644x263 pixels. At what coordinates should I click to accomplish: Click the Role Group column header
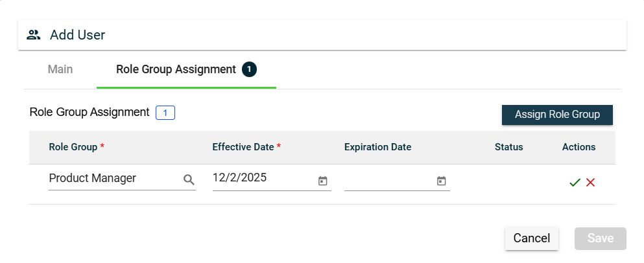pyautogui.click(x=73, y=147)
